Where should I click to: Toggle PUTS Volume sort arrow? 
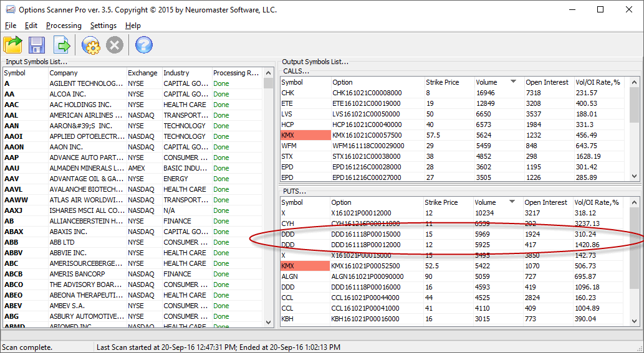512,202
